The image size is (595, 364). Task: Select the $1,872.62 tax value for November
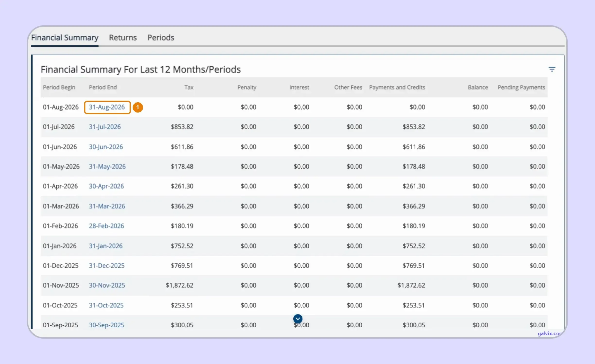click(x=179, y=285)
